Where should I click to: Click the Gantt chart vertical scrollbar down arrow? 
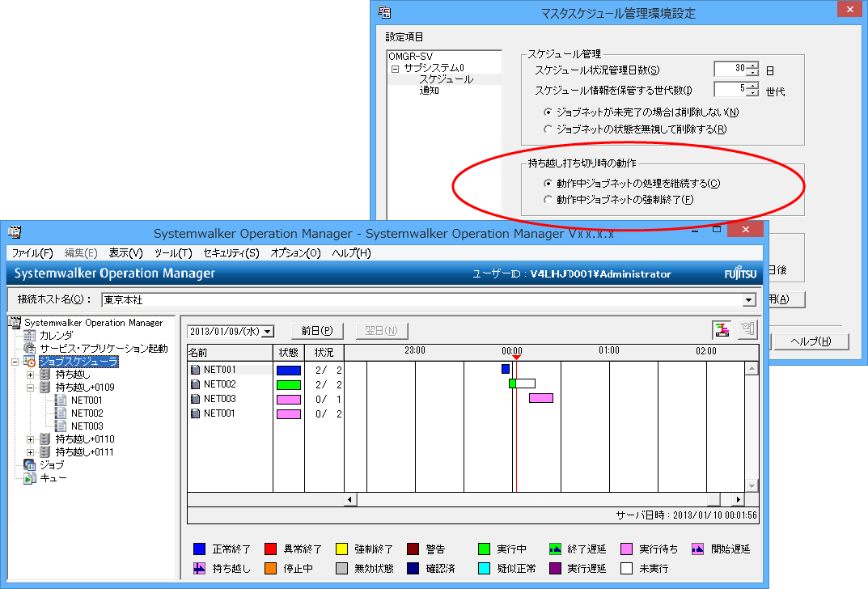pos(752,485)
